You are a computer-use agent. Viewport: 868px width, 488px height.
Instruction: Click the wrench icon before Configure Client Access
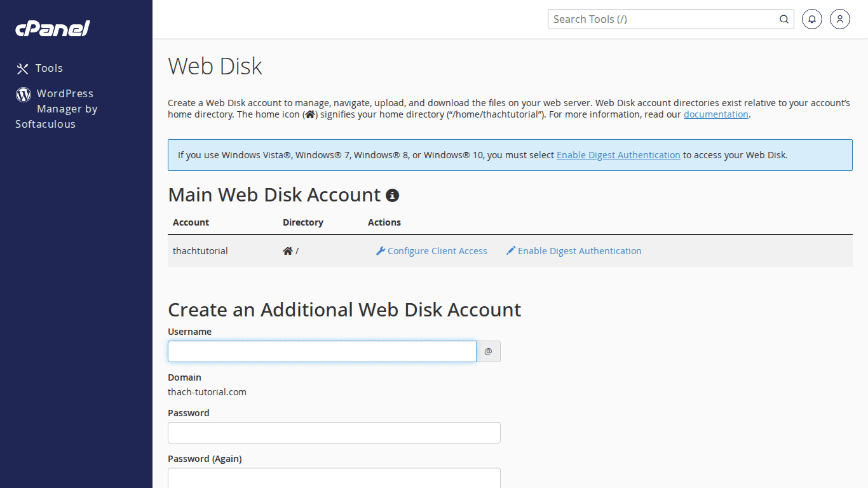click(380, 250)
